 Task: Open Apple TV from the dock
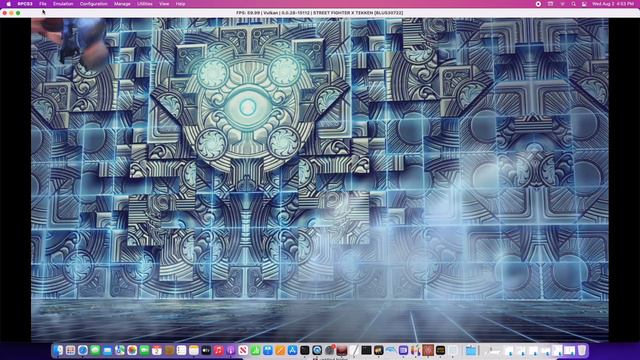click(206, 350)
